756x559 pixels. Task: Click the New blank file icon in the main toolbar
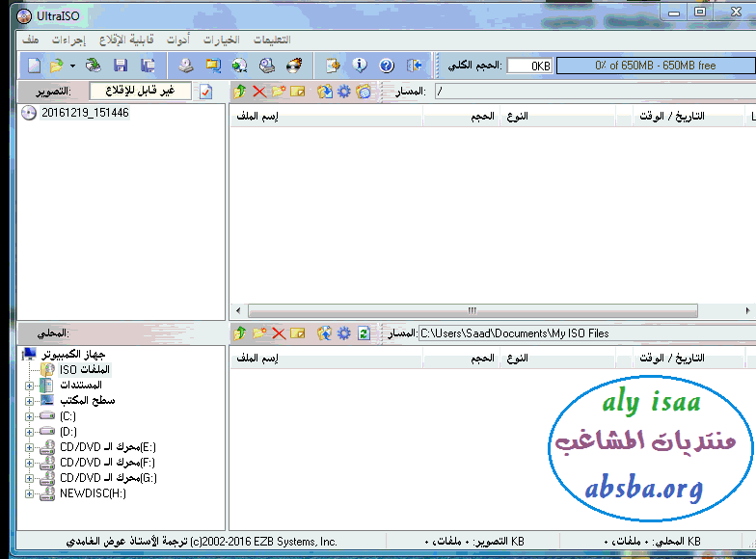(x=34, y=66)
